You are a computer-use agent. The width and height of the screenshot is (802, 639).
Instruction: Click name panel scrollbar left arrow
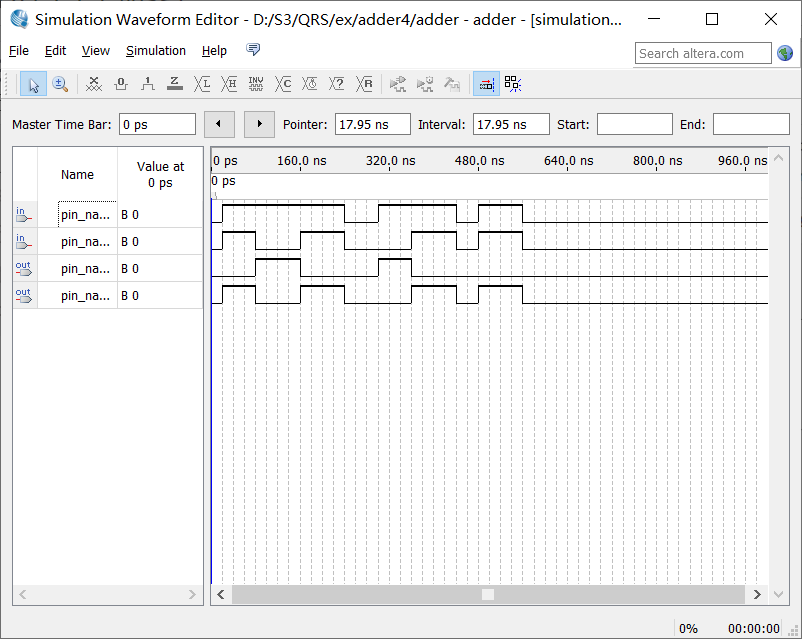point(23,594)
